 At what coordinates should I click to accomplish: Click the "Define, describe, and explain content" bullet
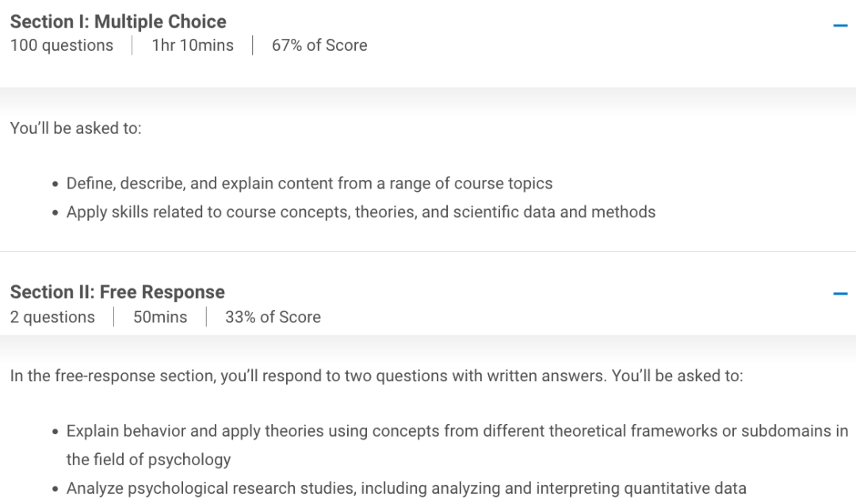tap(310, 183)
